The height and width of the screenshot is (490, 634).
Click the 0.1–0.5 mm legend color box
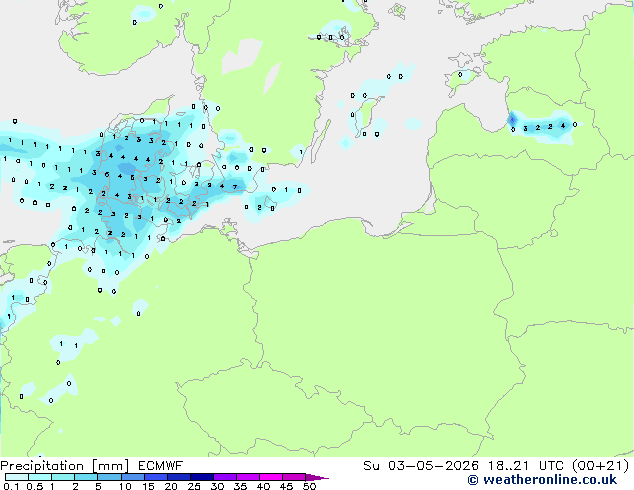pyautogui.click(x=17, y=477)
